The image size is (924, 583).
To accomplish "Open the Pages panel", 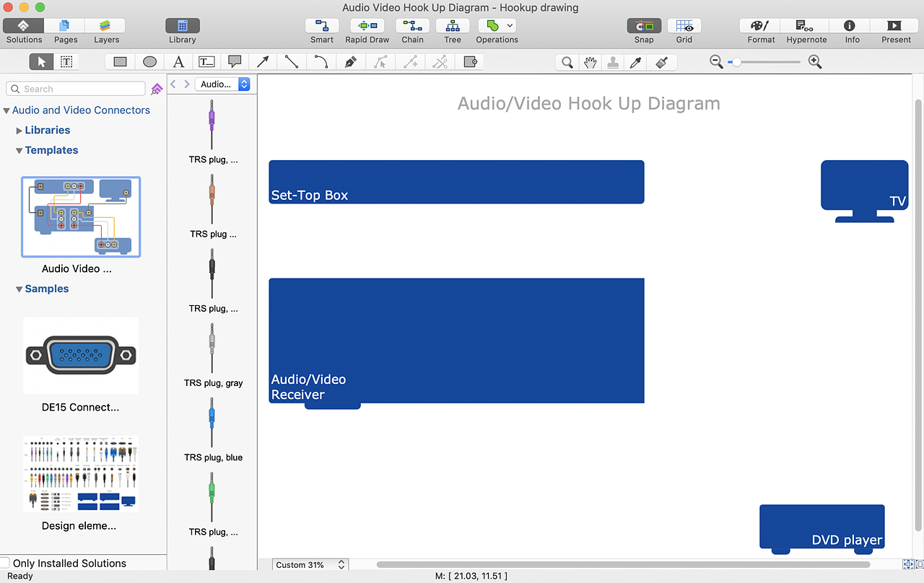I will point(66,26).
